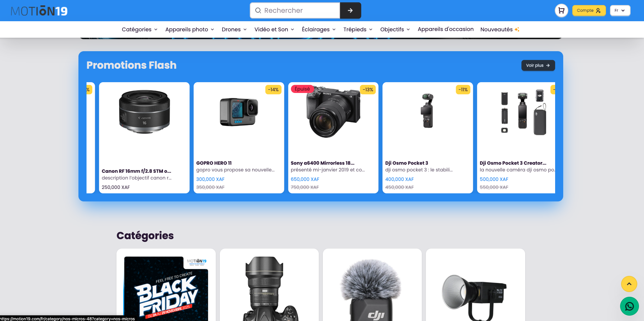Click the Voir plus button
This screenshot has width=644, height=321.
tap(538, 65)
